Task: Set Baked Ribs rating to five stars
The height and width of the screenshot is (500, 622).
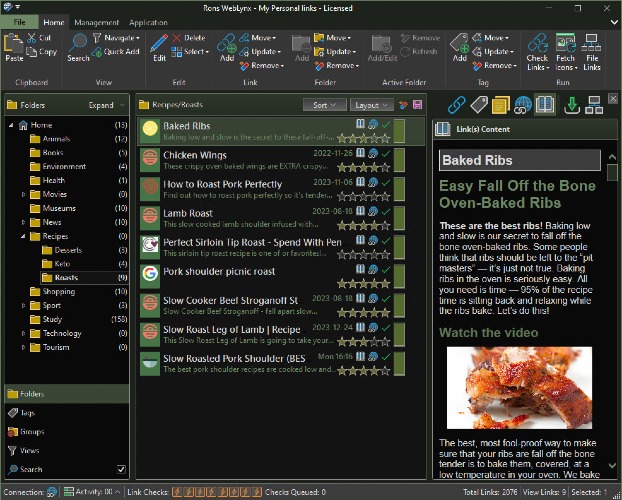Action: (385, 138)
